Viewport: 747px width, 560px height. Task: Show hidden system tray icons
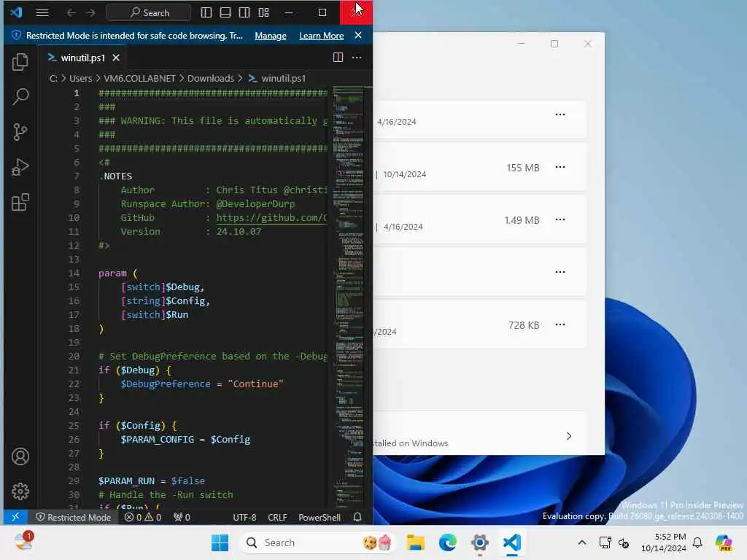582,542
